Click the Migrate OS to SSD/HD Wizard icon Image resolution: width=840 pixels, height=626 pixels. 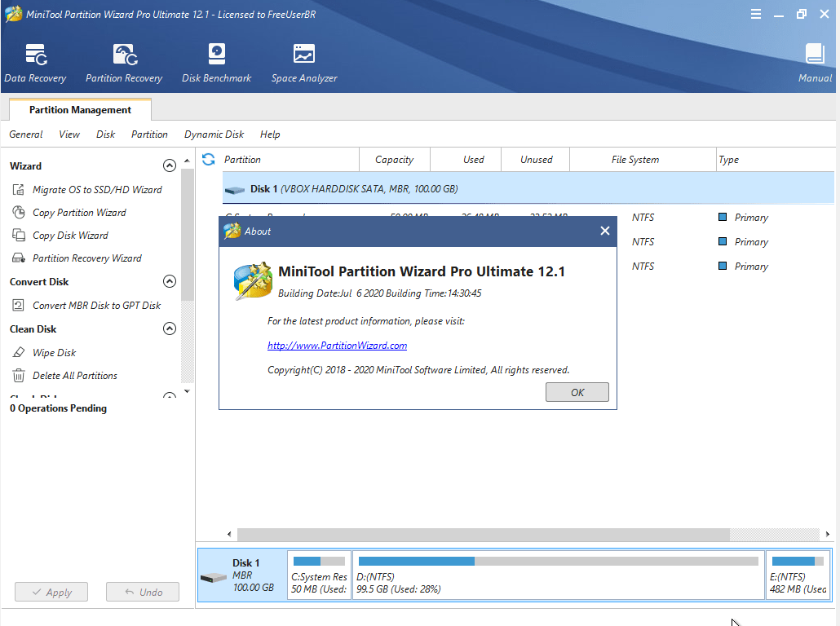coord(18,190)
